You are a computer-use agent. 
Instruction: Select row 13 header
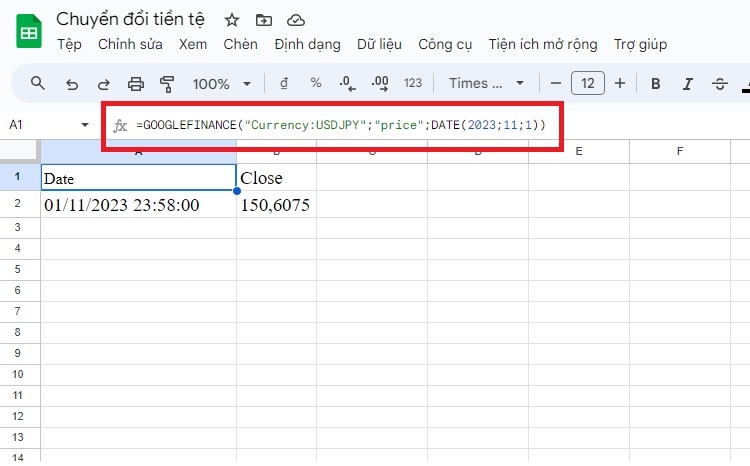coord(18,437)
